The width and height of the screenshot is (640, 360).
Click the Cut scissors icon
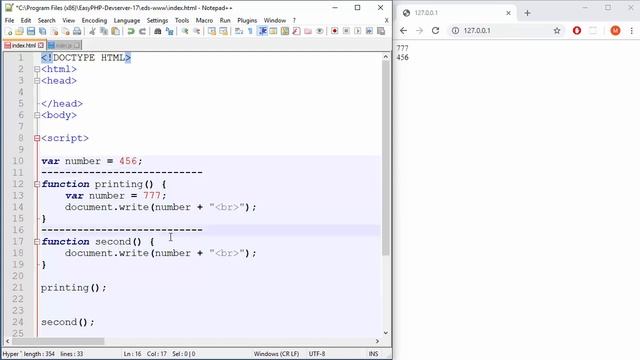click(x=92, y=31)
